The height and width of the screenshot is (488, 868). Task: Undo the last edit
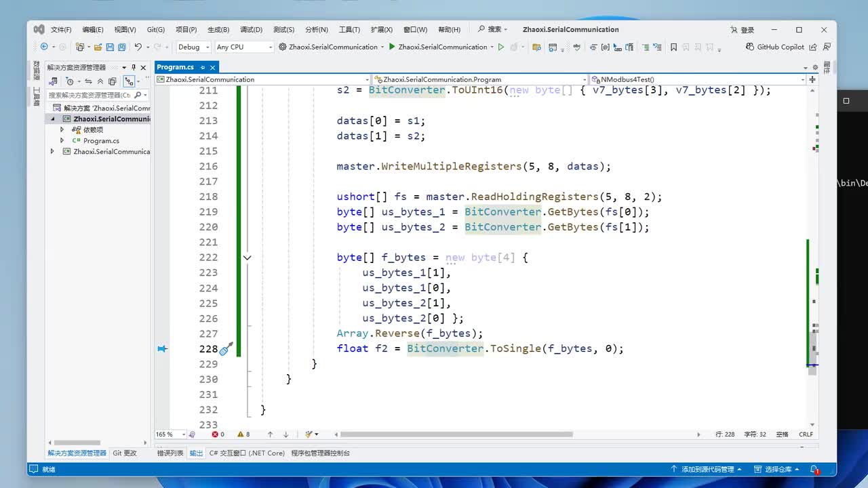[138, 47]
